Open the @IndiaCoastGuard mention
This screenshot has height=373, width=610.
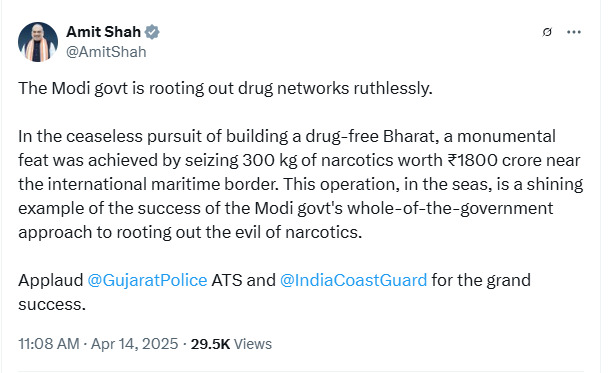tap(354, 280)
